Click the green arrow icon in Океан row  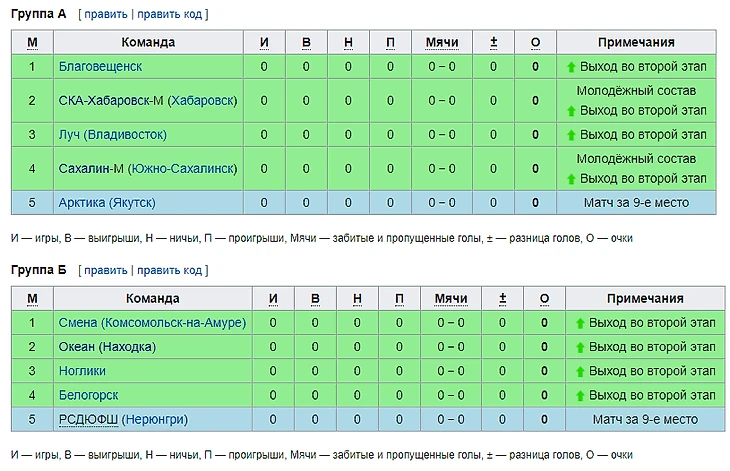(578, 347)
